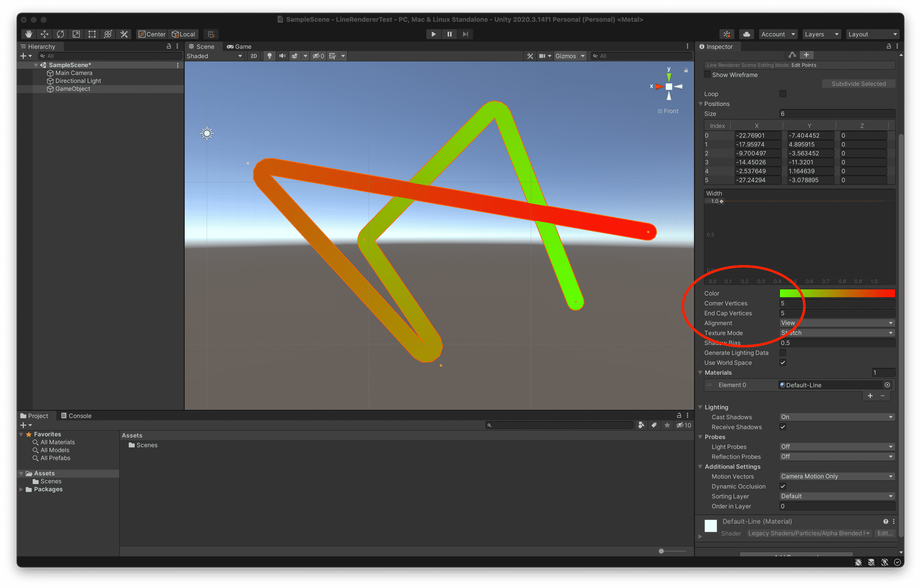Collapse the Positions section
921x588 pixels.
(x=701, y=104)
